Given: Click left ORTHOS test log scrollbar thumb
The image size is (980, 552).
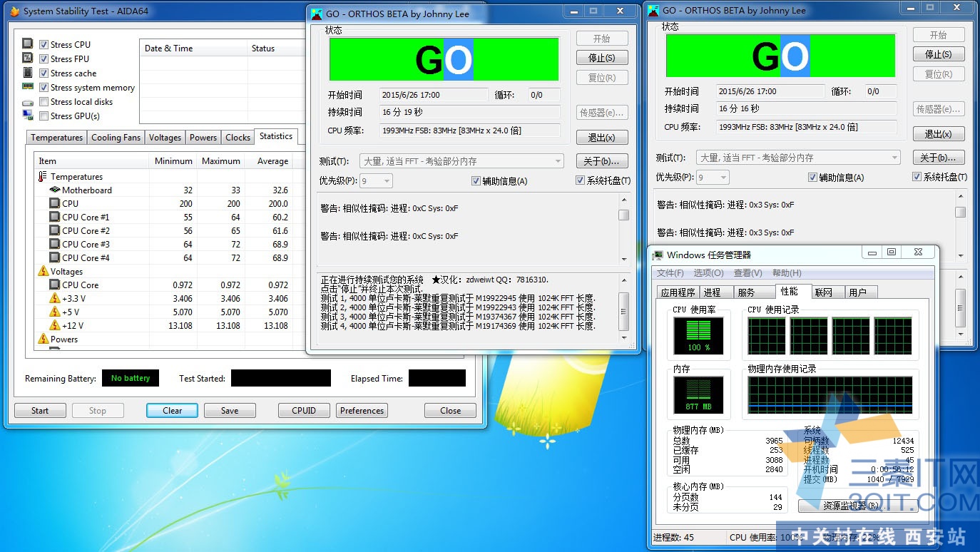Looking at the screenshot, I should (x=623, y=312).
